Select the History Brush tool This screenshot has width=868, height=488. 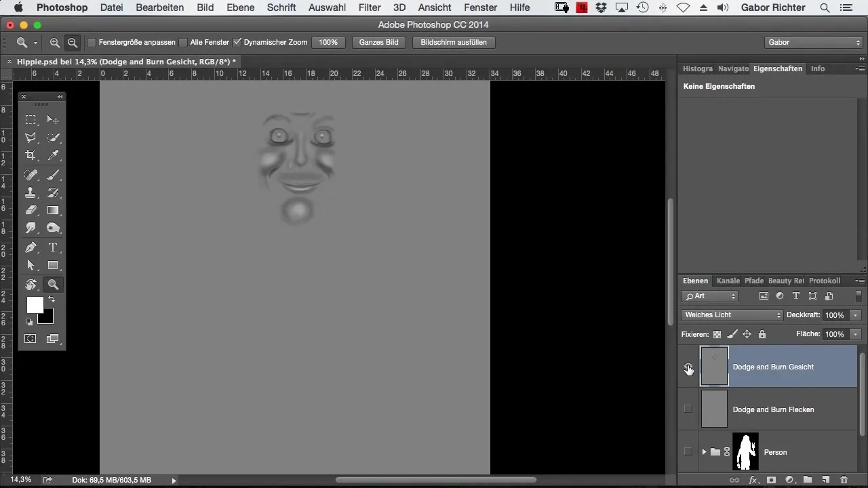click(x=53, y=192)
